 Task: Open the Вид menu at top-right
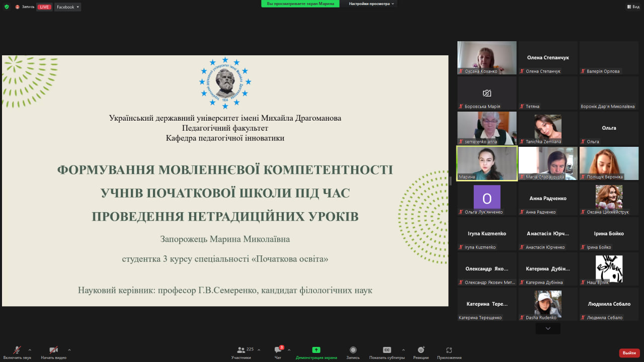(x=633, y=7)
